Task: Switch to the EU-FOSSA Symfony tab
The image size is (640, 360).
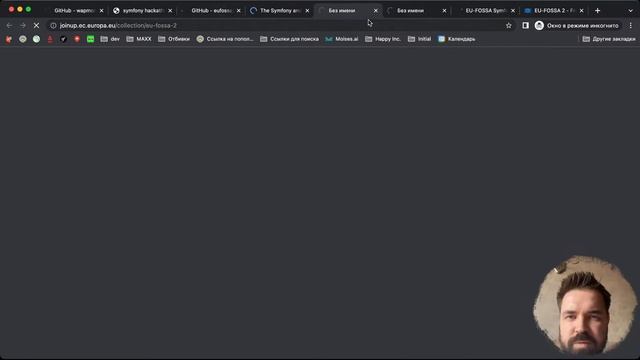Action: [x=485, y=11]
